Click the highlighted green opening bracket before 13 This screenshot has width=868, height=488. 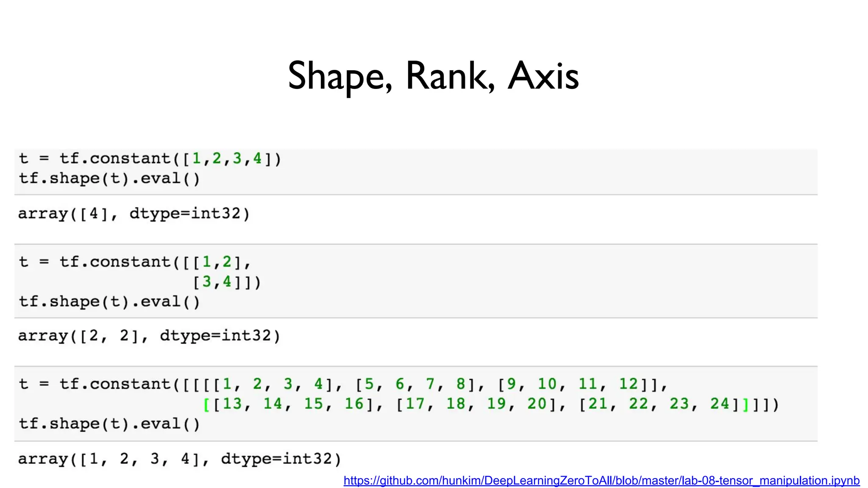206,405
